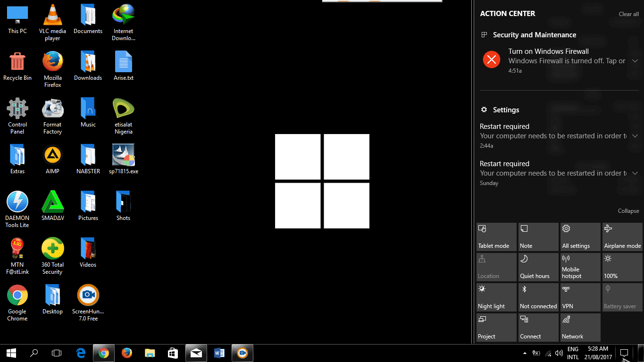Click the Security and Maintenance header
Viewport: 644px width, 362px height.
pyautogui.click(x=535, y=35)
